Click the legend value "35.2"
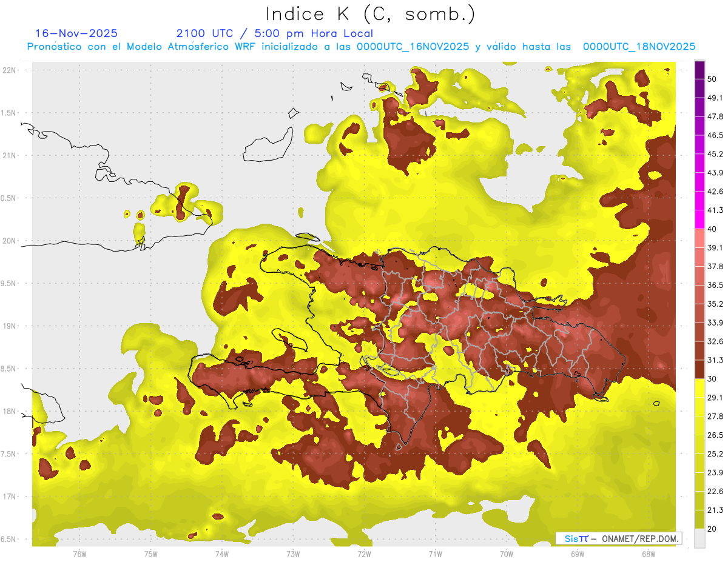 click(x=715, y=304)
